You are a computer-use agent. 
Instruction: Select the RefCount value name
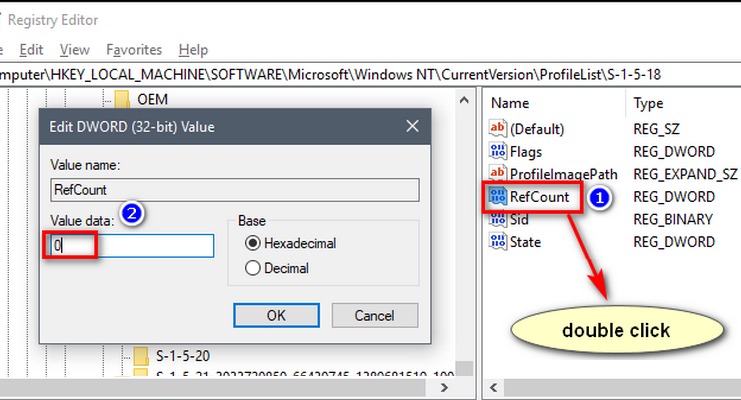click(540, 197)
